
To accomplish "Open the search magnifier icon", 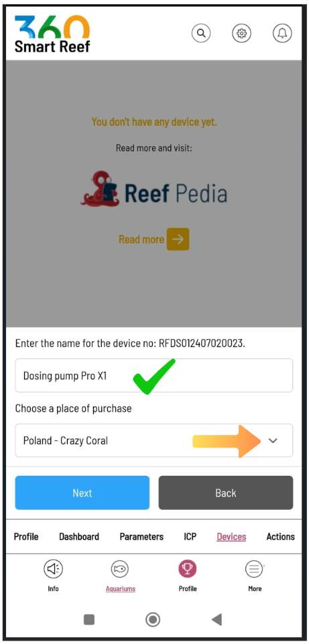I will (x=201, y=34).
